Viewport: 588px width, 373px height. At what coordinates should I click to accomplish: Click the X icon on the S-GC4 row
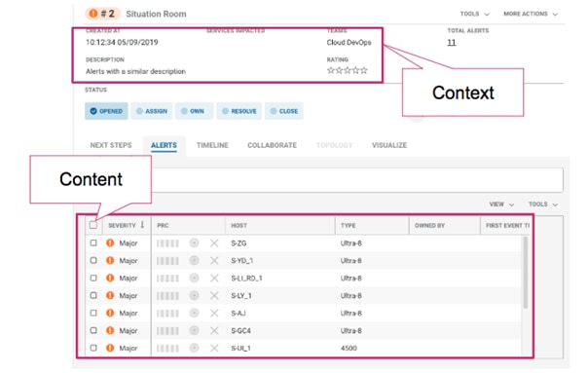click(x=214, y=330)
